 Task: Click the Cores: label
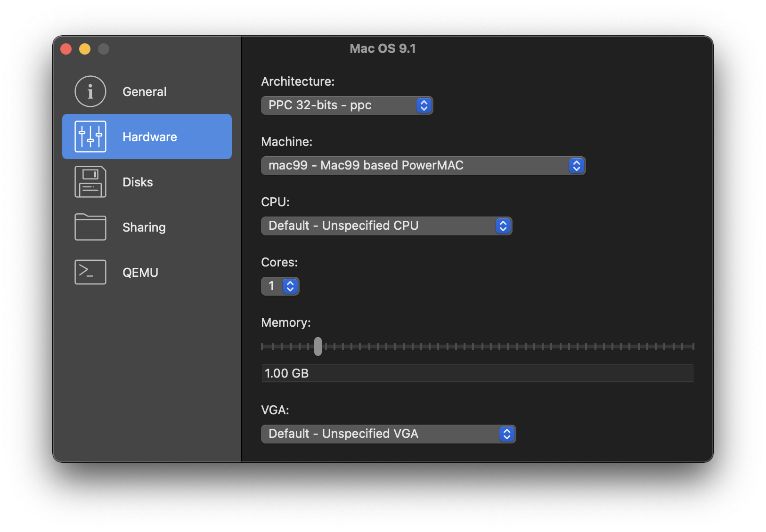(x=279, y=262)
